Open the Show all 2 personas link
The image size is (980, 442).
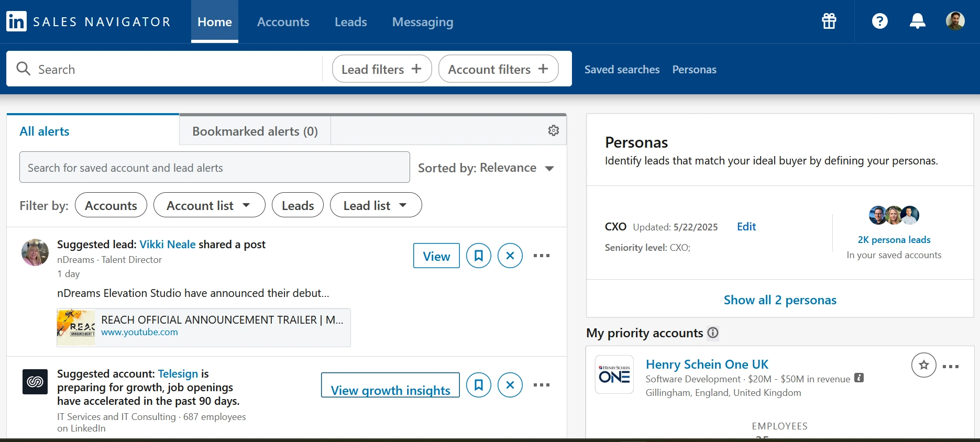tap(780, 300)
